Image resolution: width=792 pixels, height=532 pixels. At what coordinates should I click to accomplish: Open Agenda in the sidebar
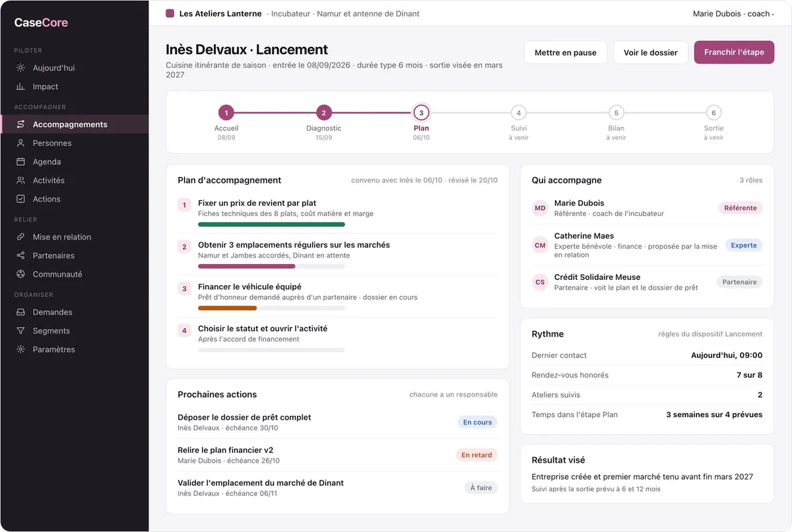[x=75, y=162]
